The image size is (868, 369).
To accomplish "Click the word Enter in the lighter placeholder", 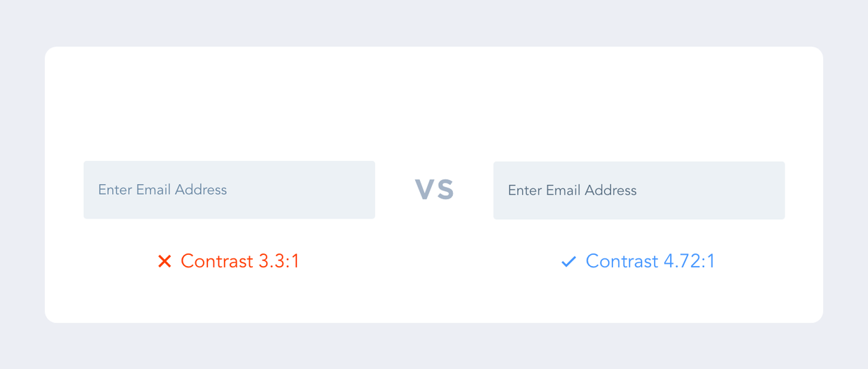I will coord(115,190).
